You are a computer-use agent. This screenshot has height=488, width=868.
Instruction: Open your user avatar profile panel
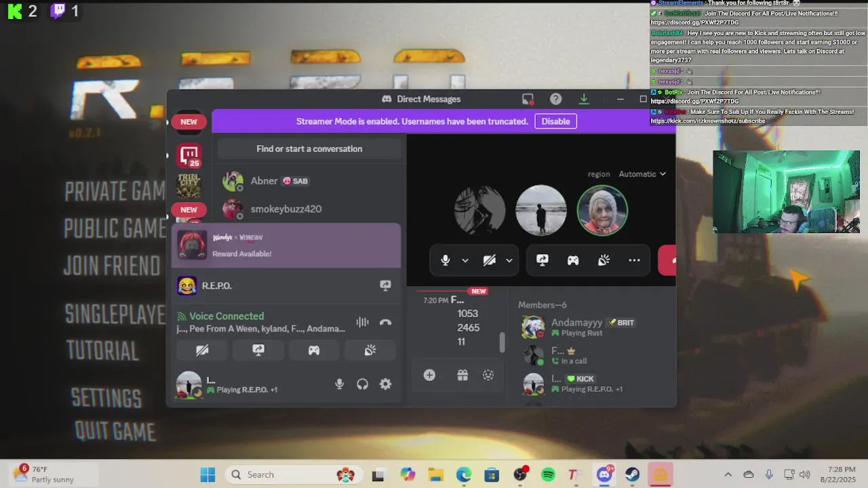(189, 384)
